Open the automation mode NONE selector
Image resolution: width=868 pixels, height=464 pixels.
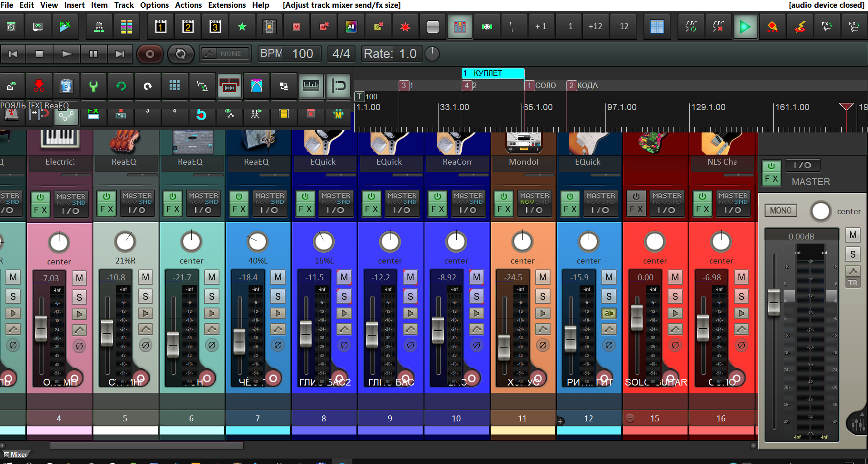click(226, 54)
